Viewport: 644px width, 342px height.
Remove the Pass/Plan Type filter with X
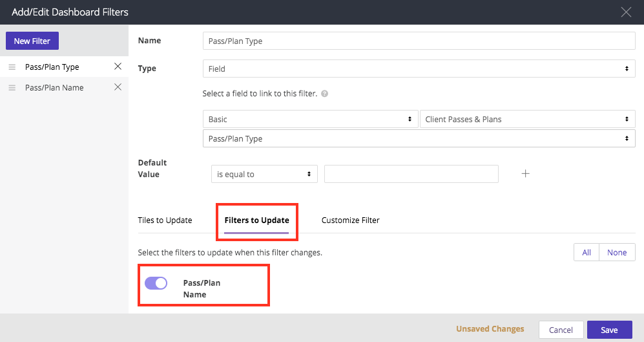(118, 67)
